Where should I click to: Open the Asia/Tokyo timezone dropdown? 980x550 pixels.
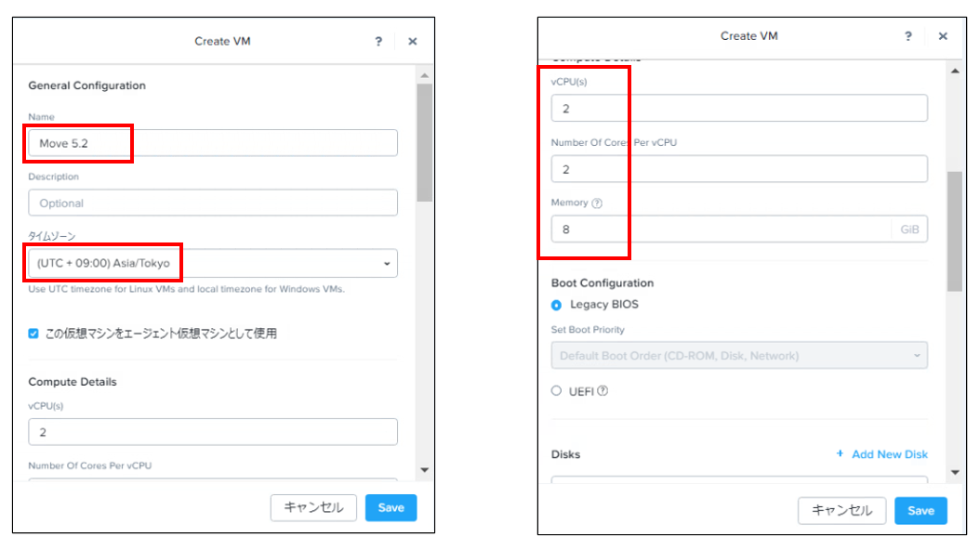tap(213, 264)
